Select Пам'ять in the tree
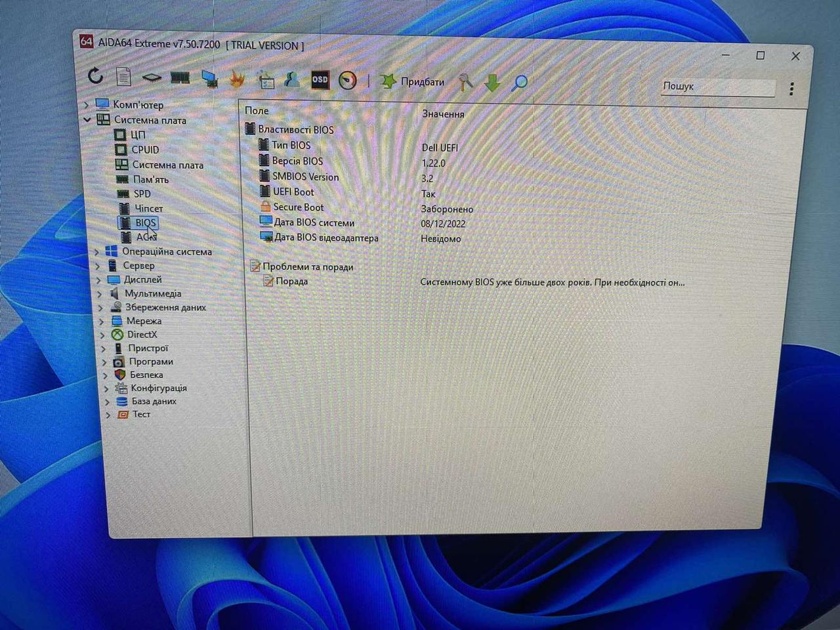 150,179
